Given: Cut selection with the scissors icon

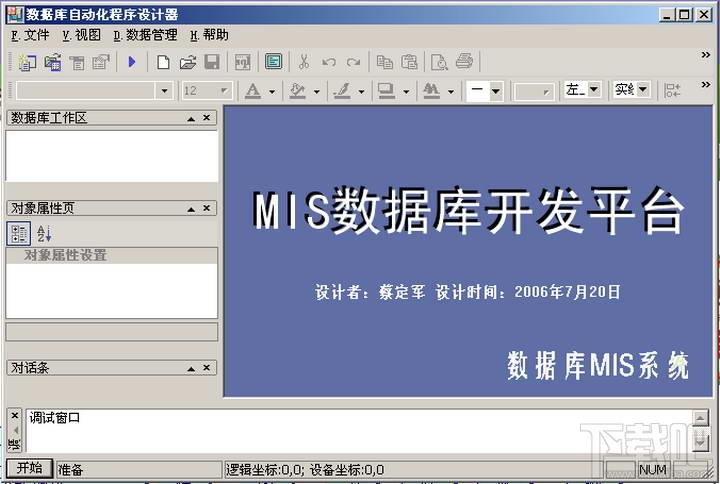Looking at the screenshot, I should click(x=304, y=62).
